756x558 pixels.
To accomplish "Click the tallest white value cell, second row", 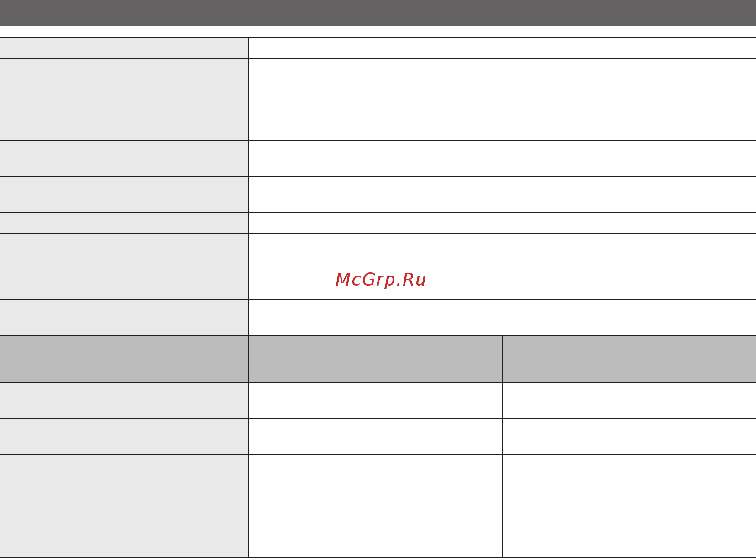I will click(x=502, y=99).
